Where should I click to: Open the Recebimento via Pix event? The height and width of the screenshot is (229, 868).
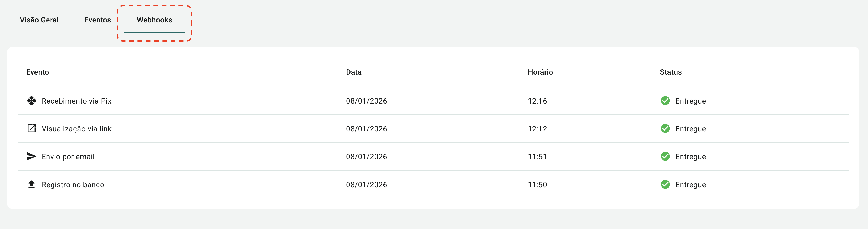pos(76,101)
